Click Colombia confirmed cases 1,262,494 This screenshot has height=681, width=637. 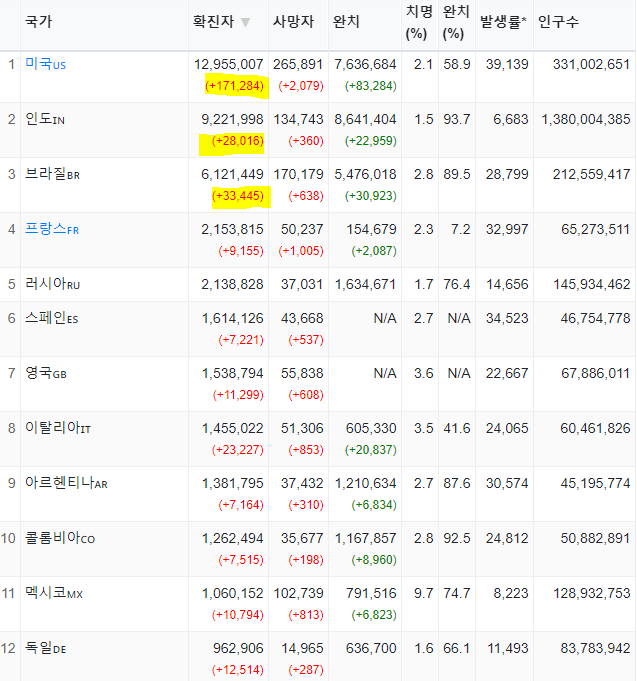(x=232, y=539)
